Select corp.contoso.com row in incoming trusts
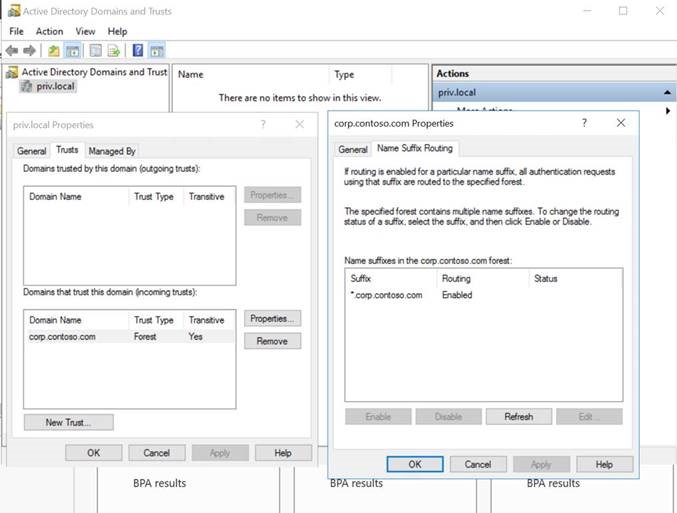The width and height of the screenshot is (677, 513). pyautogui.click(x=130, y=336)
